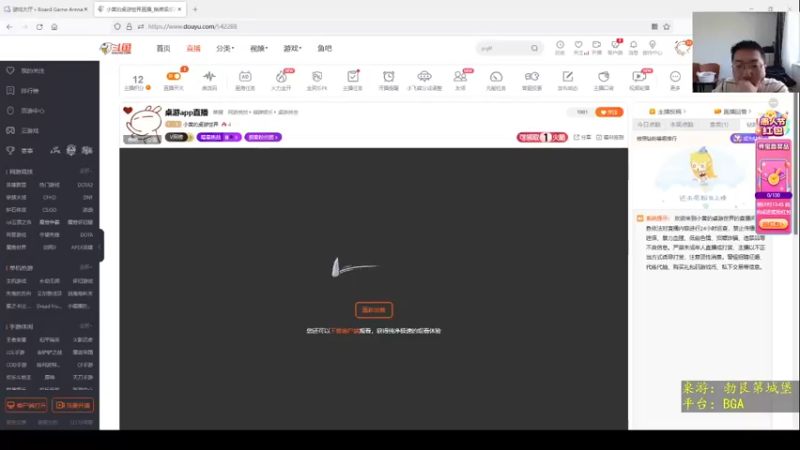Click the orange 客户端打开 sidebar button
Screen dimensions: 800x450
point(26,405)
